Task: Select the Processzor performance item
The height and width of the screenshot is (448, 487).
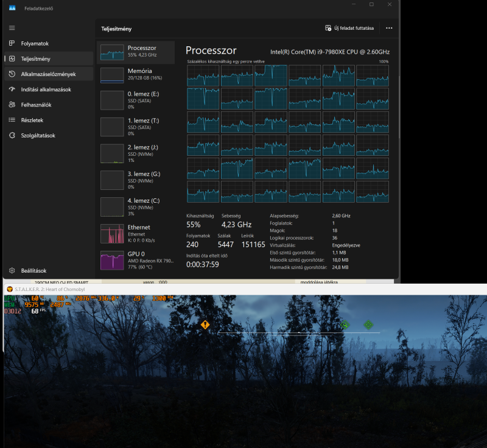Action: (x=136, y=52)
